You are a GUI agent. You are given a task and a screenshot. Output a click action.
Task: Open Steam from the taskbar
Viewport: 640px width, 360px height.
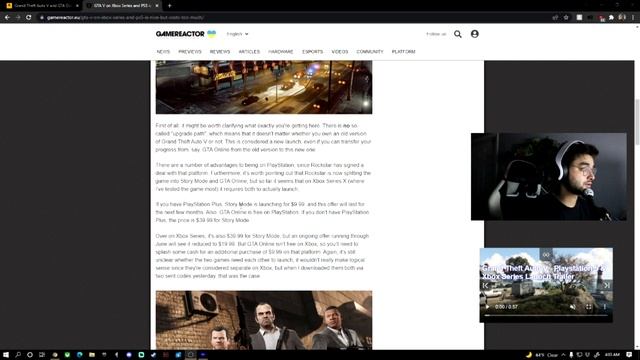(153, 355)
